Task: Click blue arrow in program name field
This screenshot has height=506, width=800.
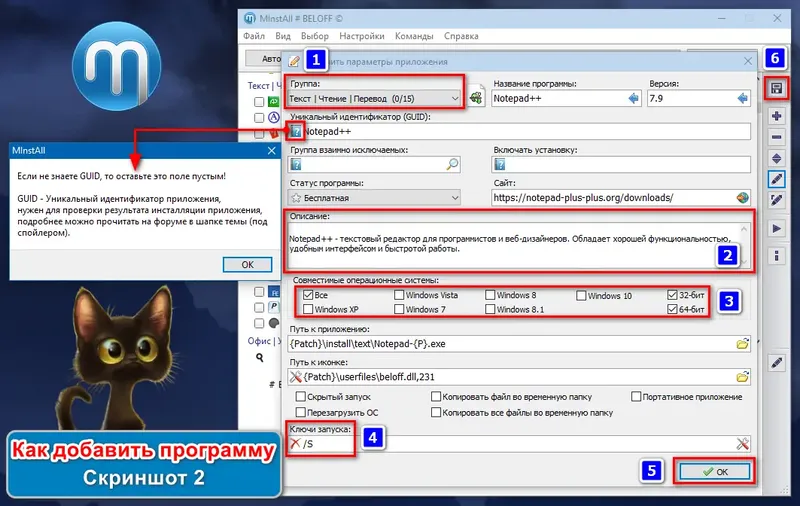Action: [633, 98]
